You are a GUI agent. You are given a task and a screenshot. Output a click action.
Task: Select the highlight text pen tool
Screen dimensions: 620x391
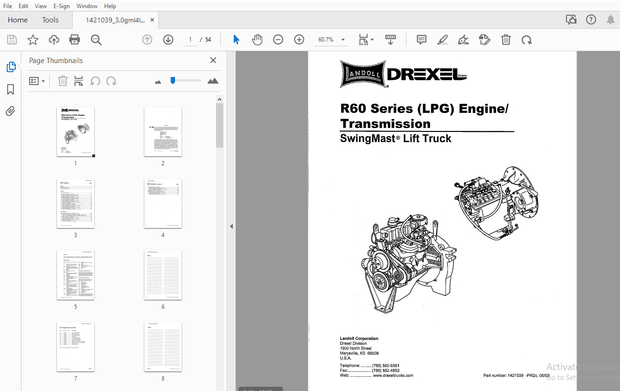[442, 40]
